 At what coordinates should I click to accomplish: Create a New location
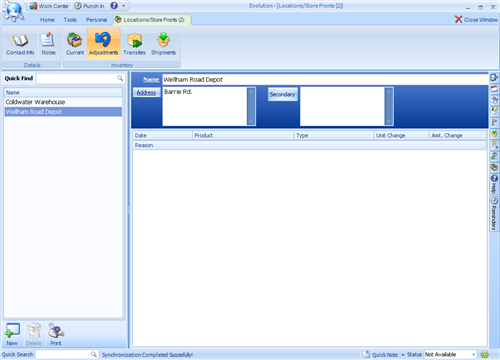(x=12, y=334)
